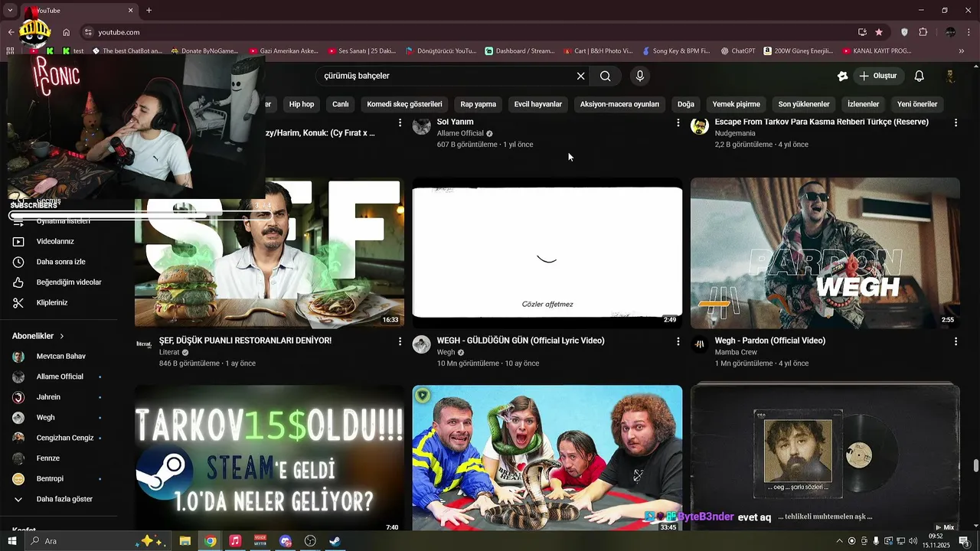Open three-dot menu for GÜLDÜĞÜN GÜN video

pyautogui.click(x=678, y=341)
